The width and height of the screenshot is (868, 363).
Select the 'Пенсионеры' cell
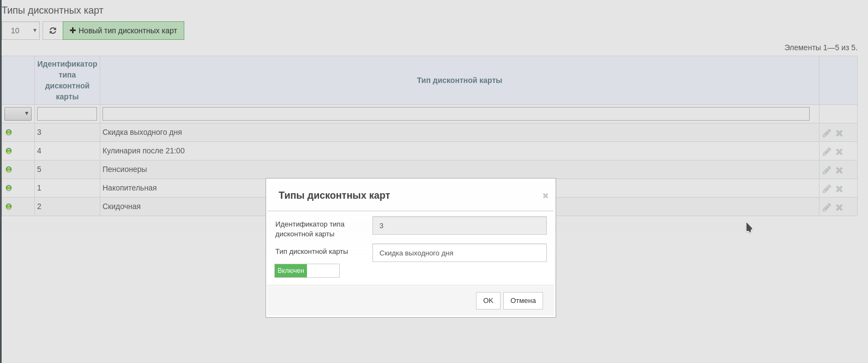tap(460, 169)
